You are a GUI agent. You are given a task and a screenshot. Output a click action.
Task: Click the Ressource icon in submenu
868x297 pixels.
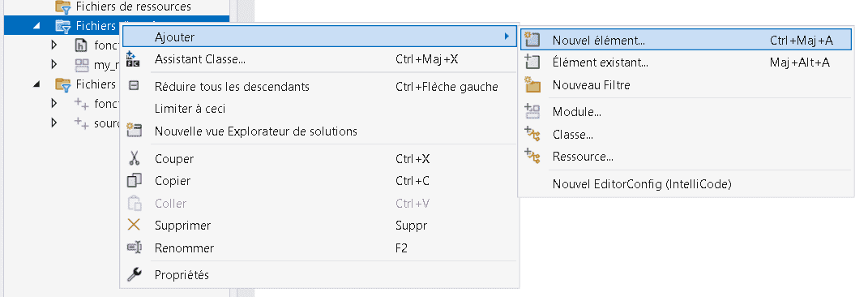pos(532,157)
